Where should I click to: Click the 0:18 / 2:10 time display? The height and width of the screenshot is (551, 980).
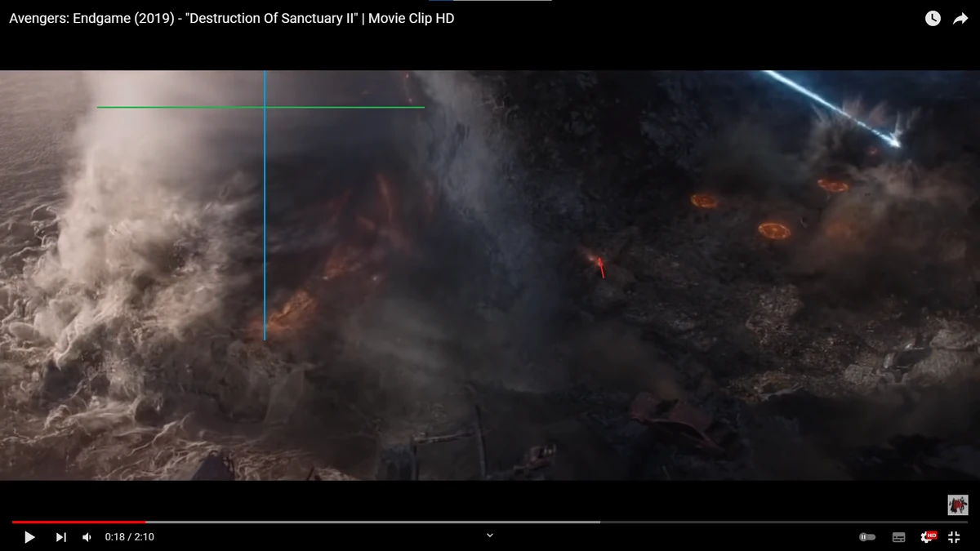point(129,537)
